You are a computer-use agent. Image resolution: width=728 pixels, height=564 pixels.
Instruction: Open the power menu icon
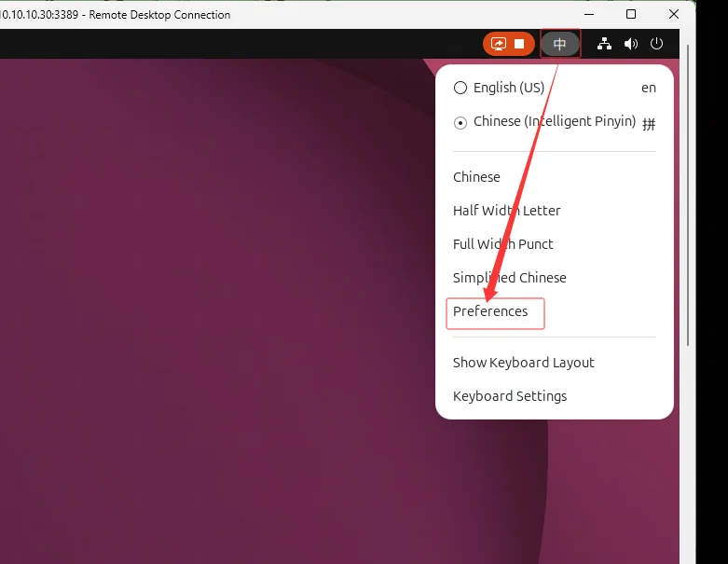[x=656, y=44]
